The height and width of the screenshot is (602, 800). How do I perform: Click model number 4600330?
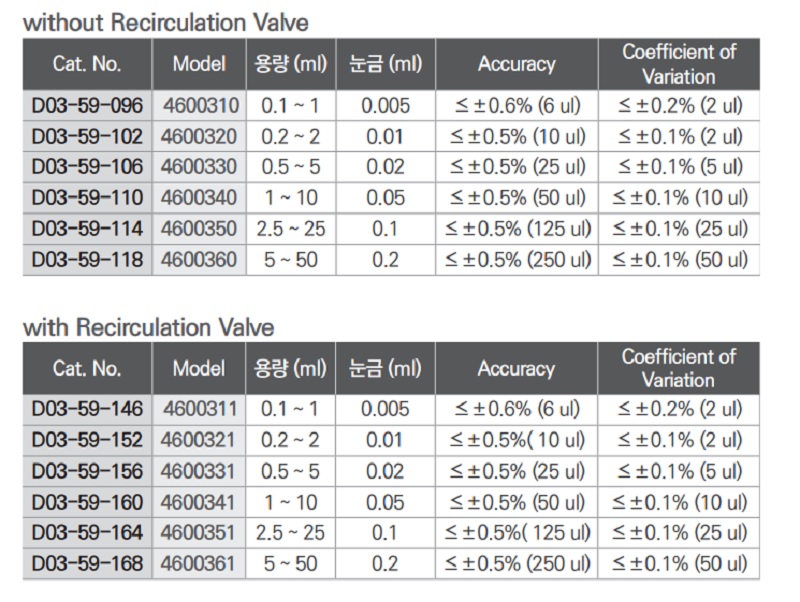coord(200,168)
